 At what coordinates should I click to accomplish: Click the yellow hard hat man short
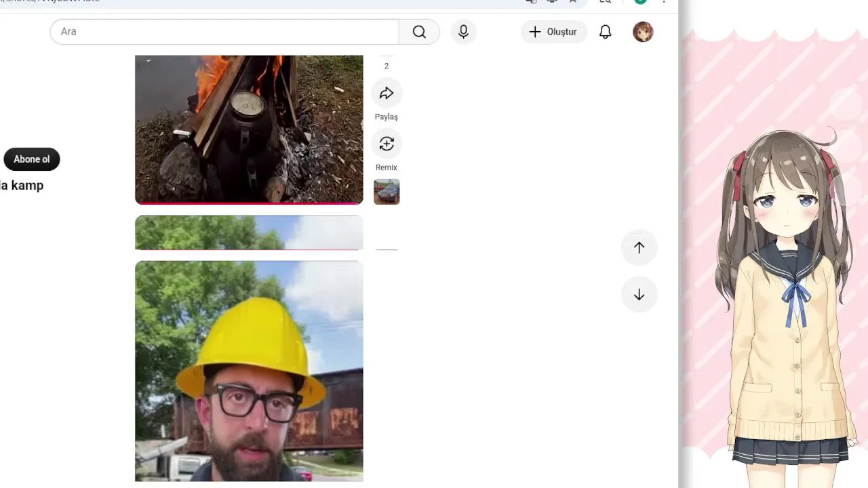(x=249, y=371)
